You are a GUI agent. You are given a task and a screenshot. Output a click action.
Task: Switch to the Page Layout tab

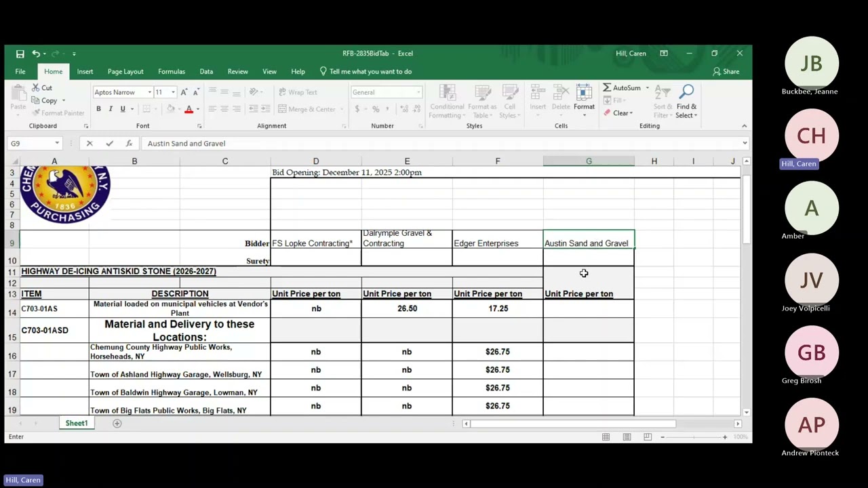tap(125, 71)
